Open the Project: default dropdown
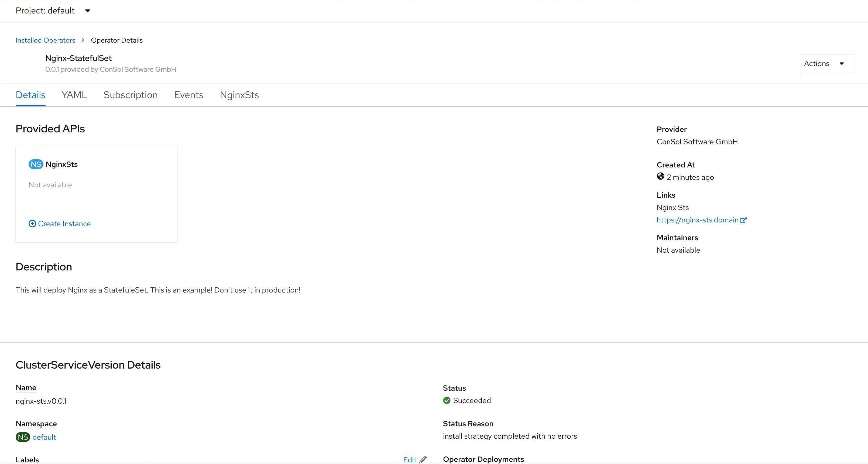 45,11
